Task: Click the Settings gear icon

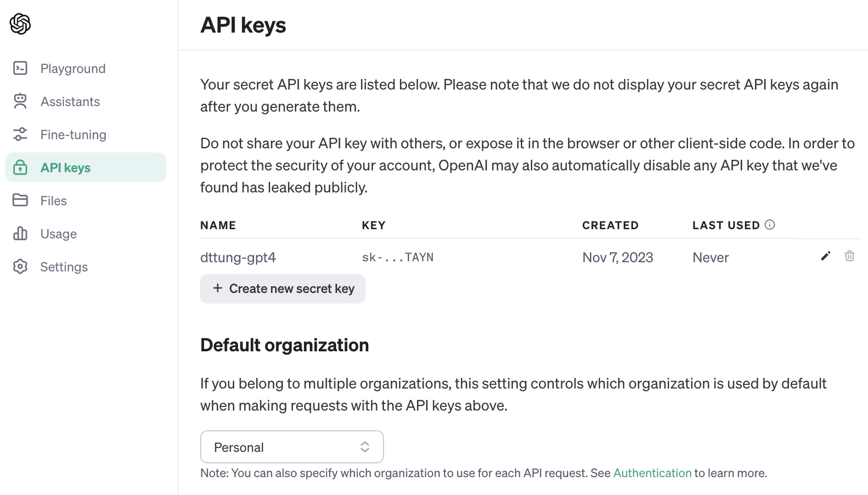Action: coord(21,267)
